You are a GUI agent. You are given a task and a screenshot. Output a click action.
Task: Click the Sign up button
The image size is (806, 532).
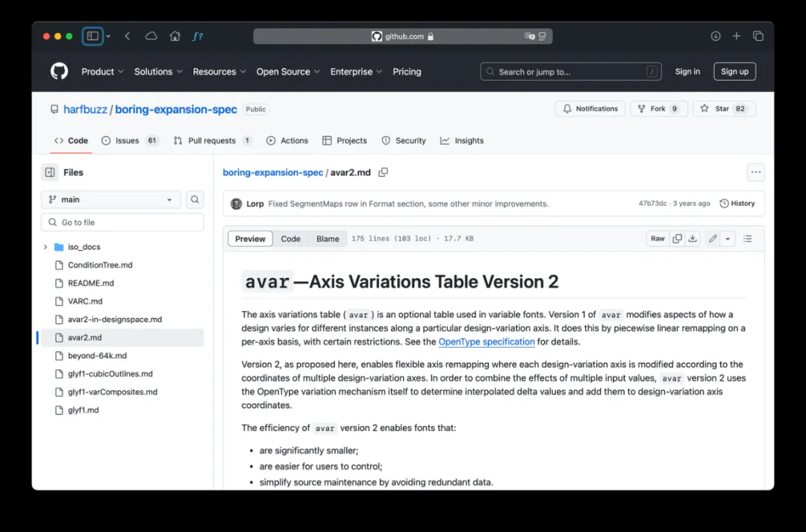pos(734,72)
